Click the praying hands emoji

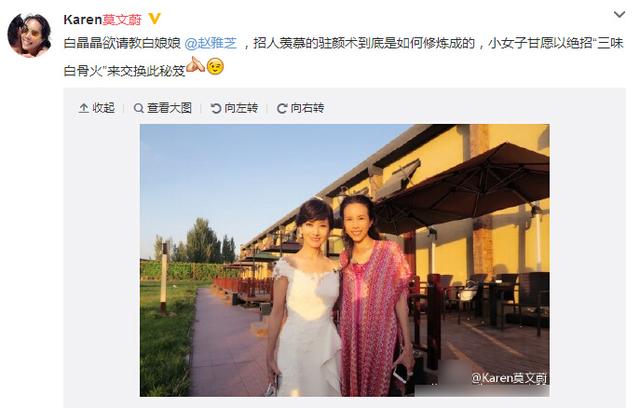tap(196, 66)
